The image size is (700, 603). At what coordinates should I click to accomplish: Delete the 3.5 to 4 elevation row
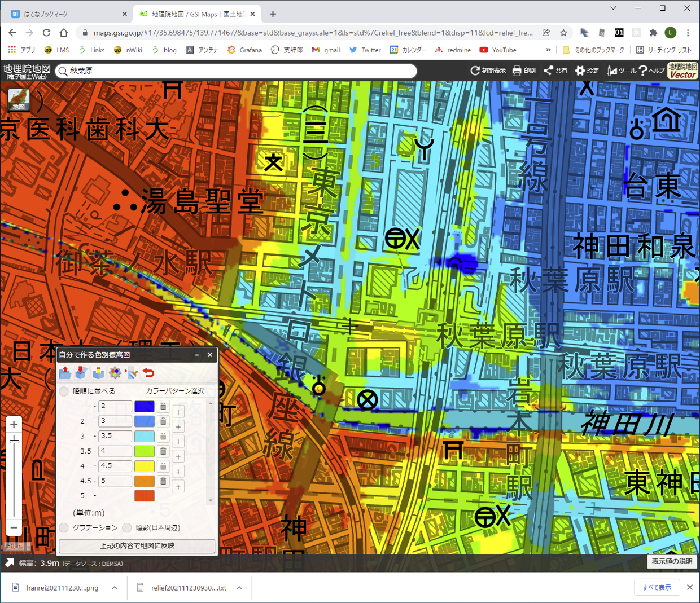[x=163, y=451]
